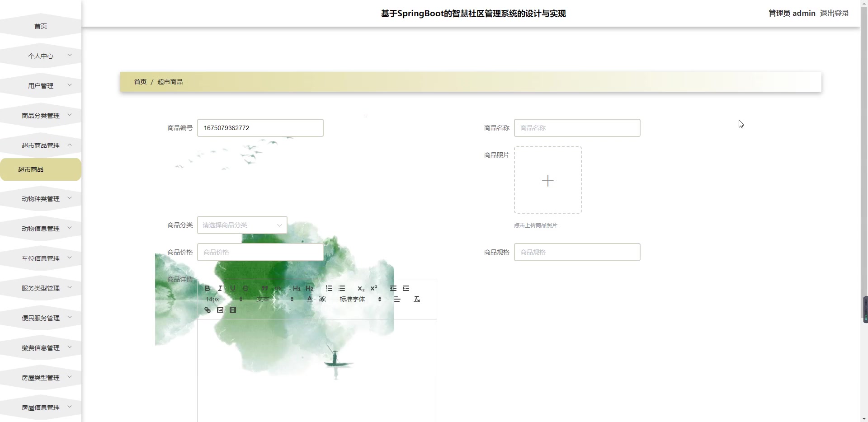
Task: Click the plus to upload product photo
Action: click(548, 180)
